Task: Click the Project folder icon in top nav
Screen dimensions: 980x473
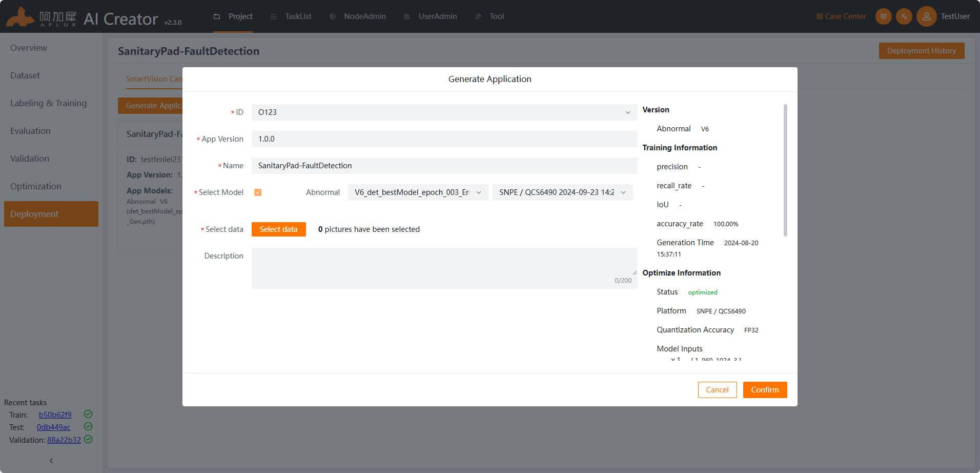Action: (217, 16)
